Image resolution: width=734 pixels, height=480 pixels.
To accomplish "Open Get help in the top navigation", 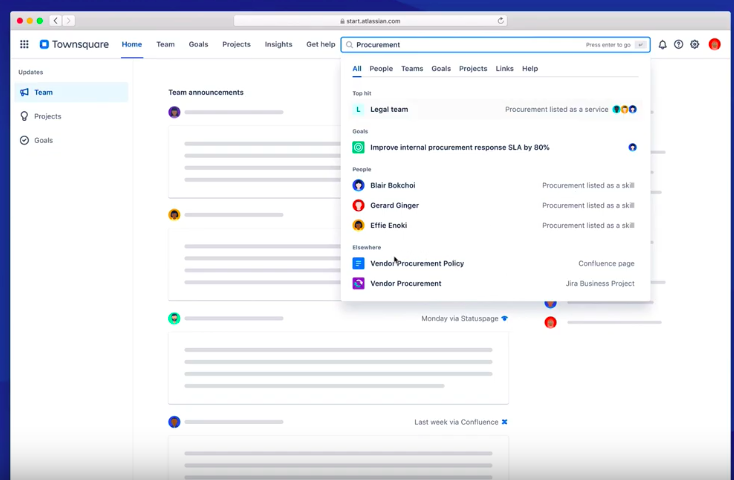I will 321,44.
